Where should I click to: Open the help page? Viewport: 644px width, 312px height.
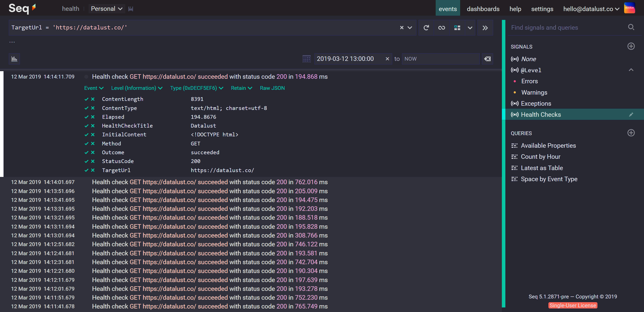point(515,9)
